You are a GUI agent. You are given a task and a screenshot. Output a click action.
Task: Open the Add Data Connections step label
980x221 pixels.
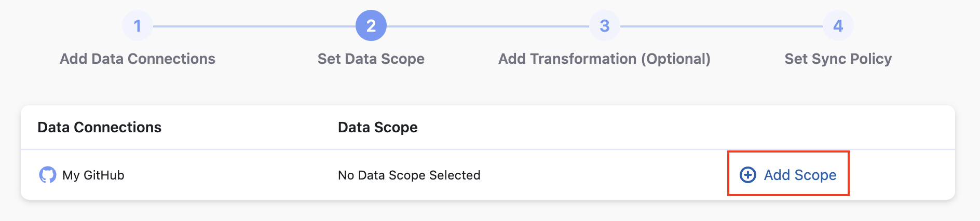137,59
